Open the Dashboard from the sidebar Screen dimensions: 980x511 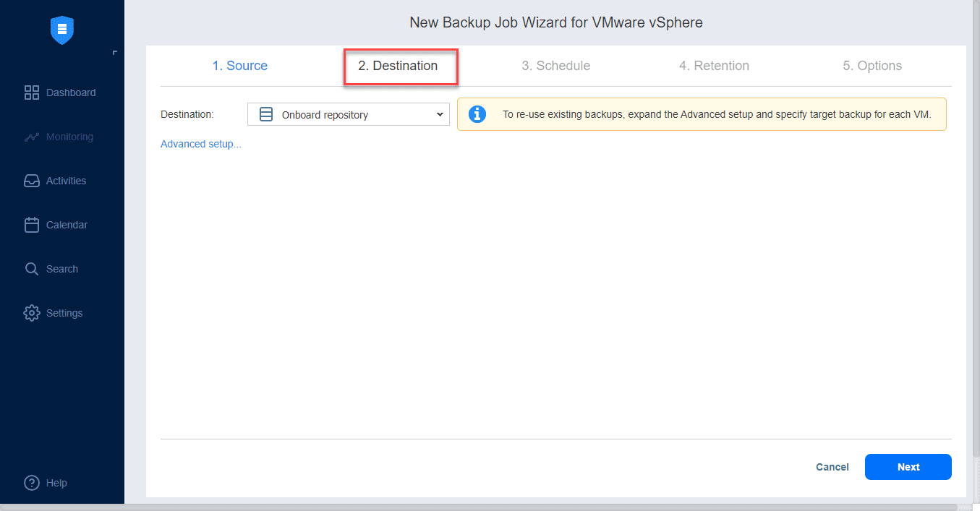[x=62, y=93]
